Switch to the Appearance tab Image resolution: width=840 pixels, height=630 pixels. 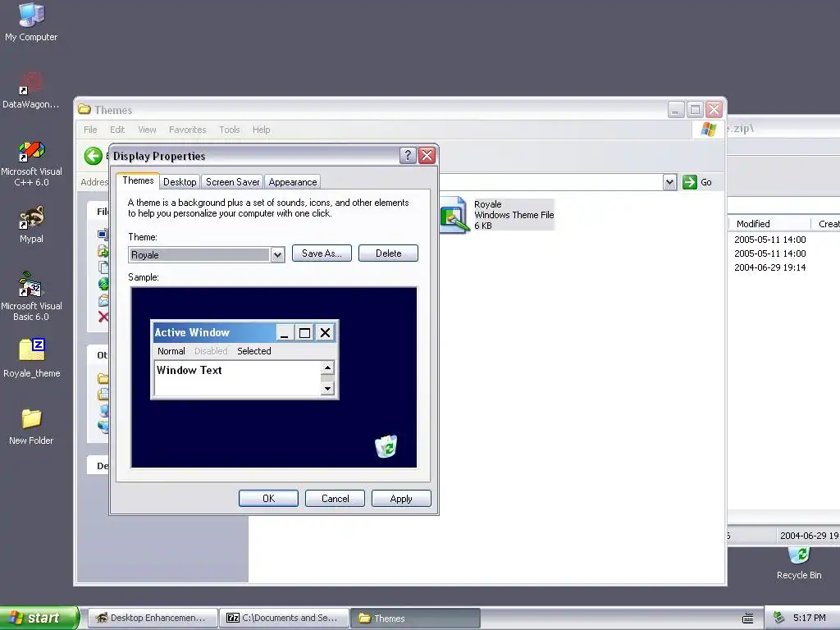[x=293, y=182]
